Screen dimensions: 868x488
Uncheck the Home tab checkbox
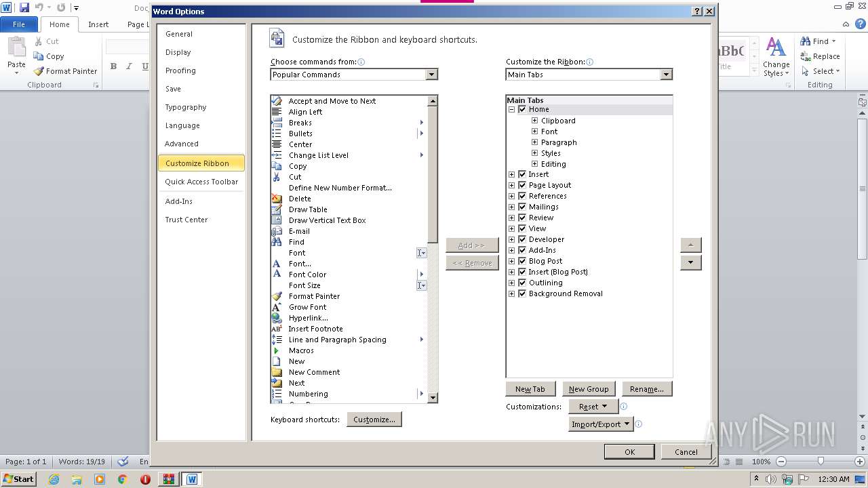pyautogui.click(x=522, y=109)
